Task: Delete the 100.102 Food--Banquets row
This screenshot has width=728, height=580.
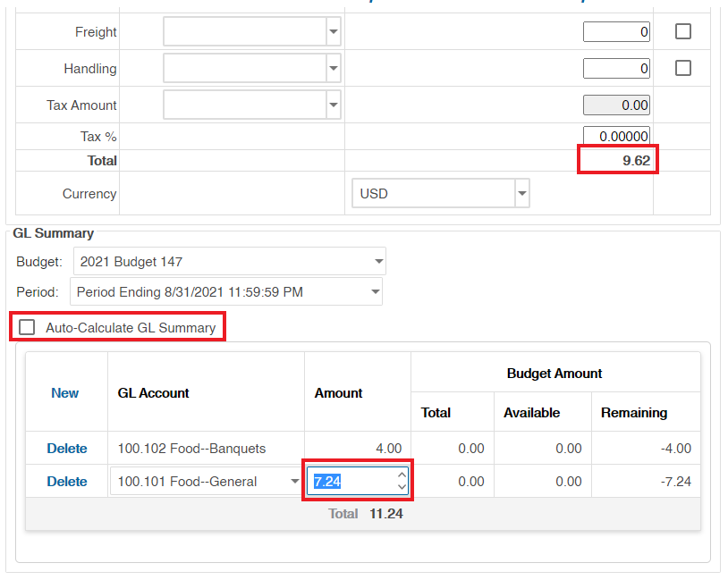Action: pyautogui.click(x=67, y=448)
